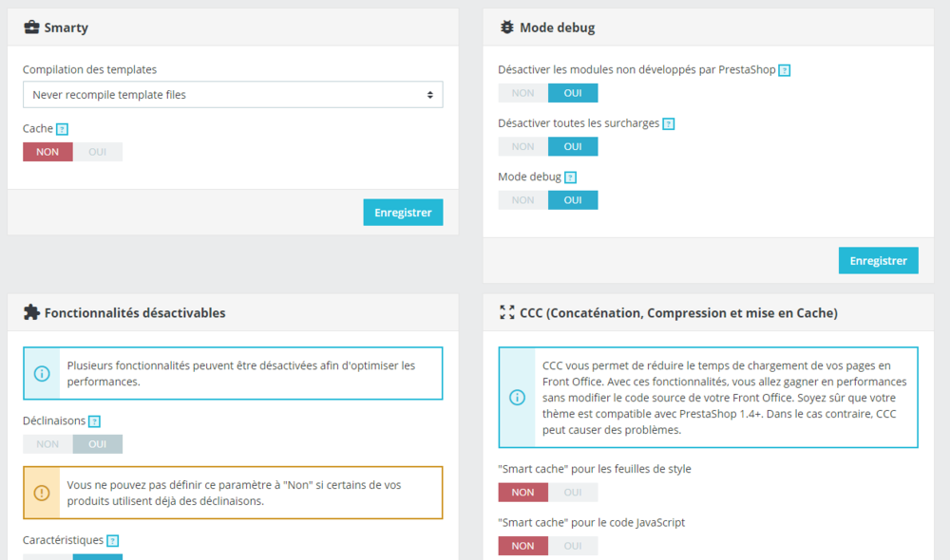Set Cache toggle to OUI
The image size is (950, 560).
98,152
